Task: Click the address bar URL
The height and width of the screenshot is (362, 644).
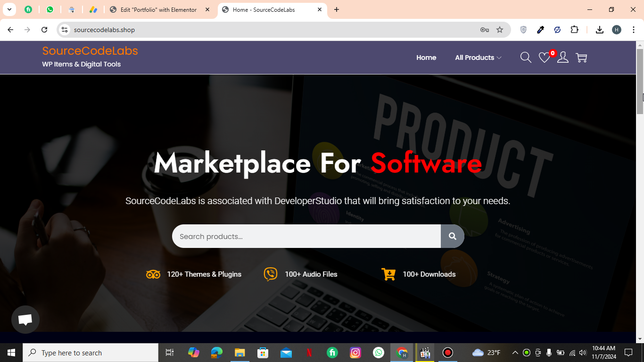Action: click(x=104, y=30)
